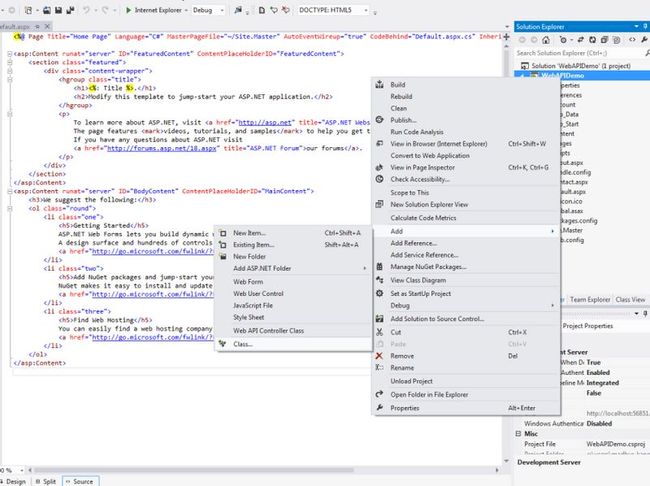Collapse the Misc section in Properties panel
The height and width of the screenshot is (486, 650).
tap(518, 433)
